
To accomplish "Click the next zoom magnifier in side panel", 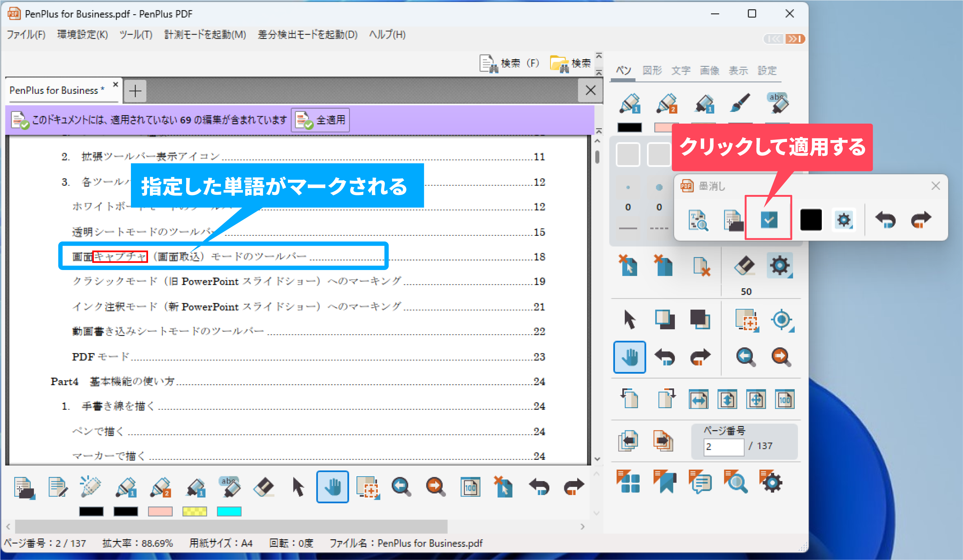I will coord(781,357).
